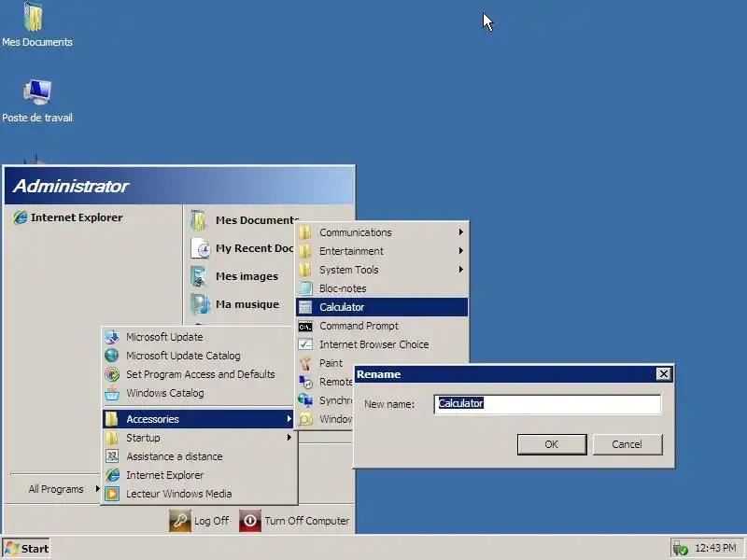
Task: Click Set Program Access and Defaults text
Action: pos(201,374)
